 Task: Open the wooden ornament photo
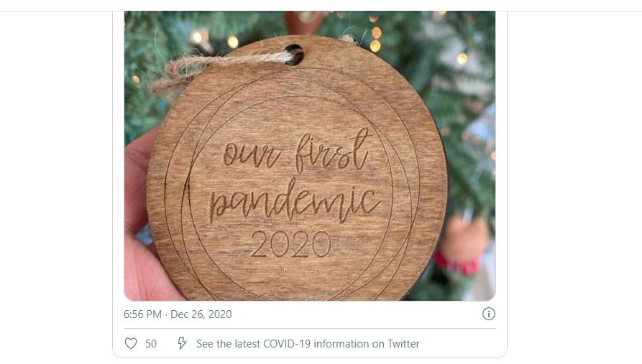tap(310, 156)
